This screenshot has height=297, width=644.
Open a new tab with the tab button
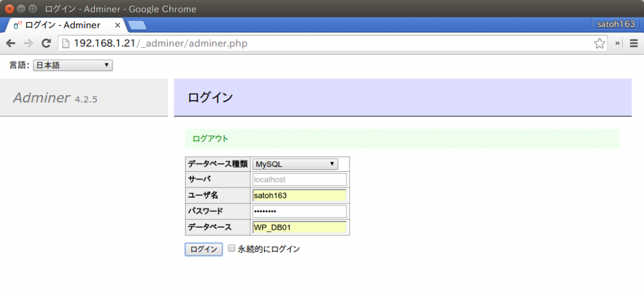[136, 25]
